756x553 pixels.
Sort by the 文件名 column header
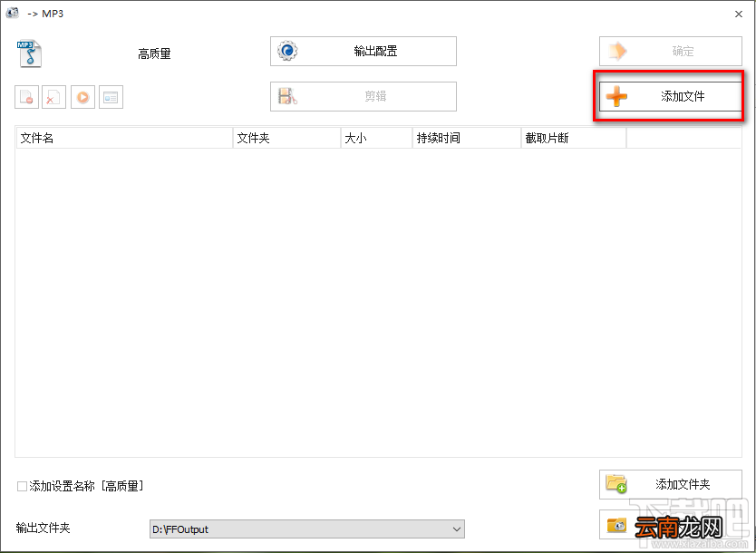pyautogui.click(x=124, y=139)
